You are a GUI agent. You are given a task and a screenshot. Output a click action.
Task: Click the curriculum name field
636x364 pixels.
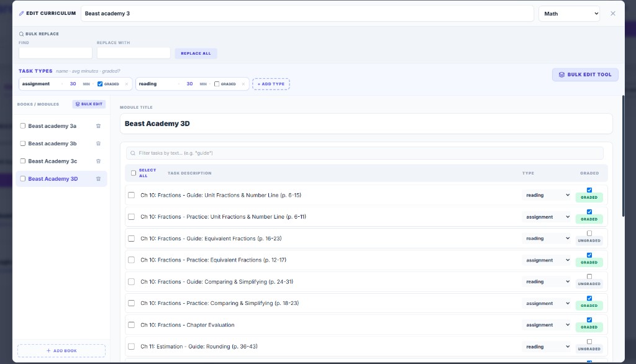click(x=307, y=14)
